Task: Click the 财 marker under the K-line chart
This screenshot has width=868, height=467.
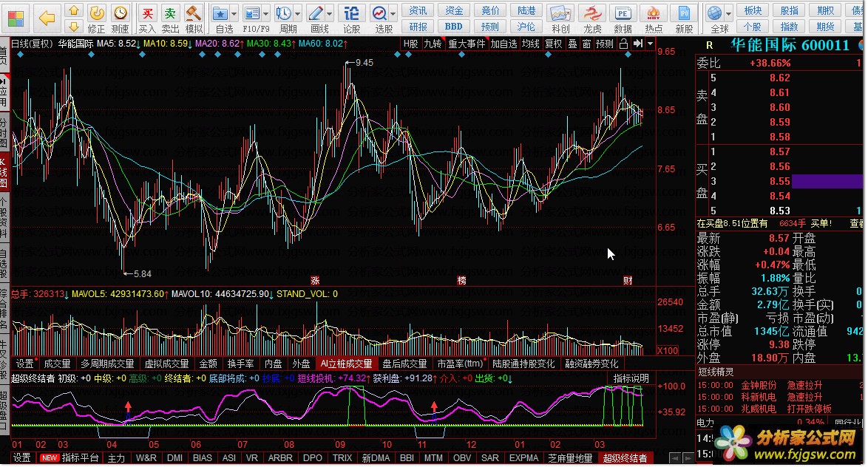Action: click(628, 281)
